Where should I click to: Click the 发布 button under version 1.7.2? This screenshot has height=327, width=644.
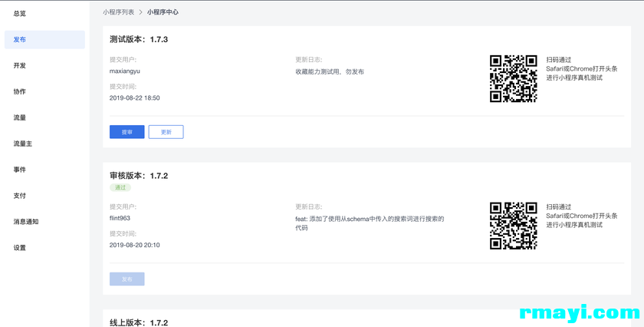(127, 279)
